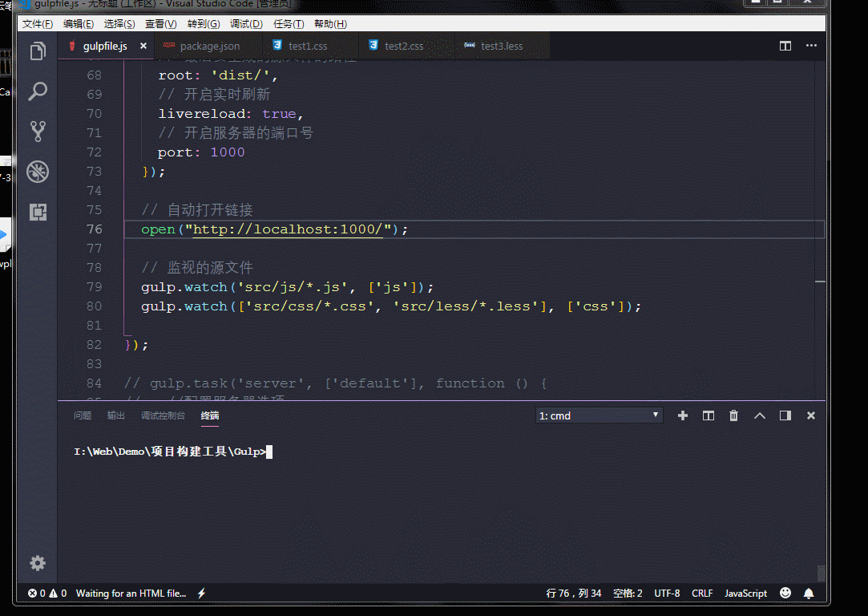Open the Search view in activity bar
The height and width of the screenshot is (616, 868).
pyautogui.click(x=38, y=91)
